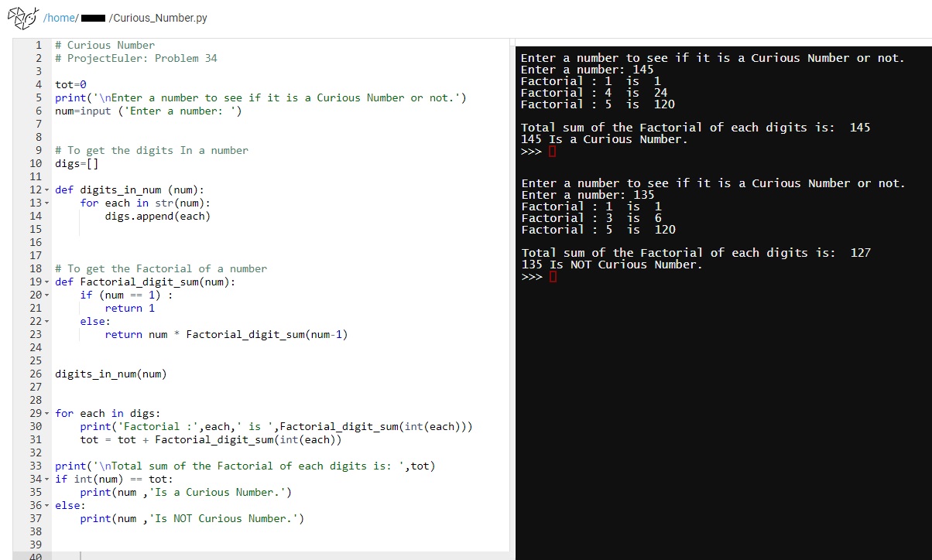Click the '# To get the digits In a number' comment
932x560 pixels.
pyautogui.click(x=152, y=150)
